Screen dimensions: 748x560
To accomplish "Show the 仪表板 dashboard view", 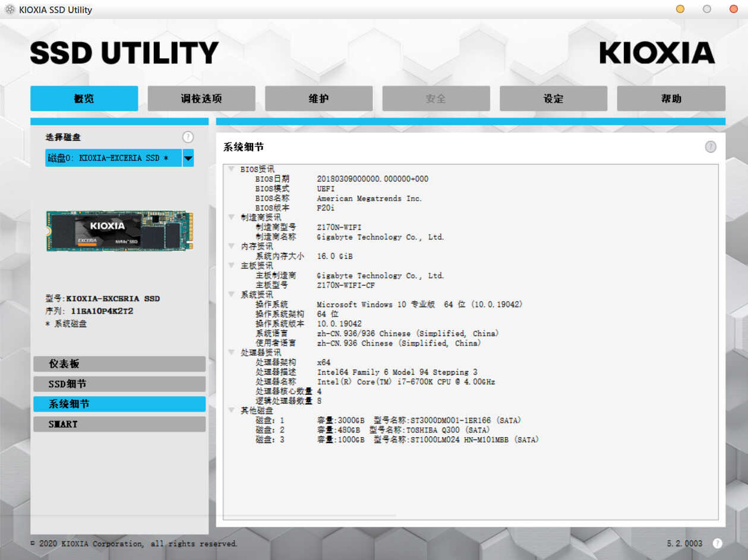I will [x=119, y=364].
